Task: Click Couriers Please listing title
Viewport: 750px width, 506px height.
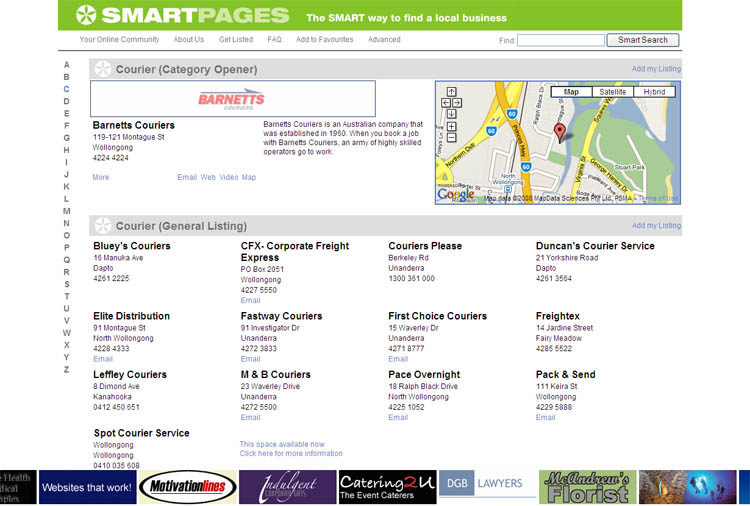Action: click(x=425, y=246)
